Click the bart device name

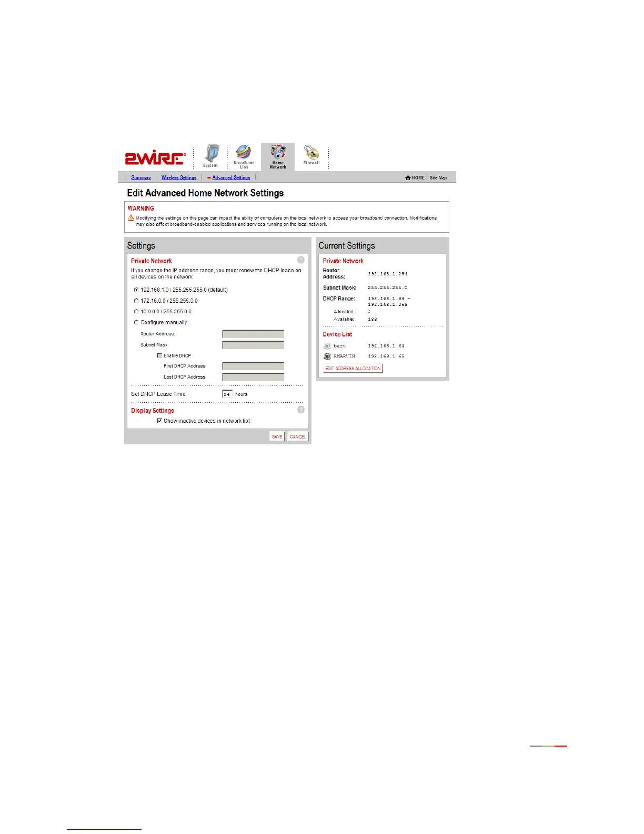(x=340, y=346)
